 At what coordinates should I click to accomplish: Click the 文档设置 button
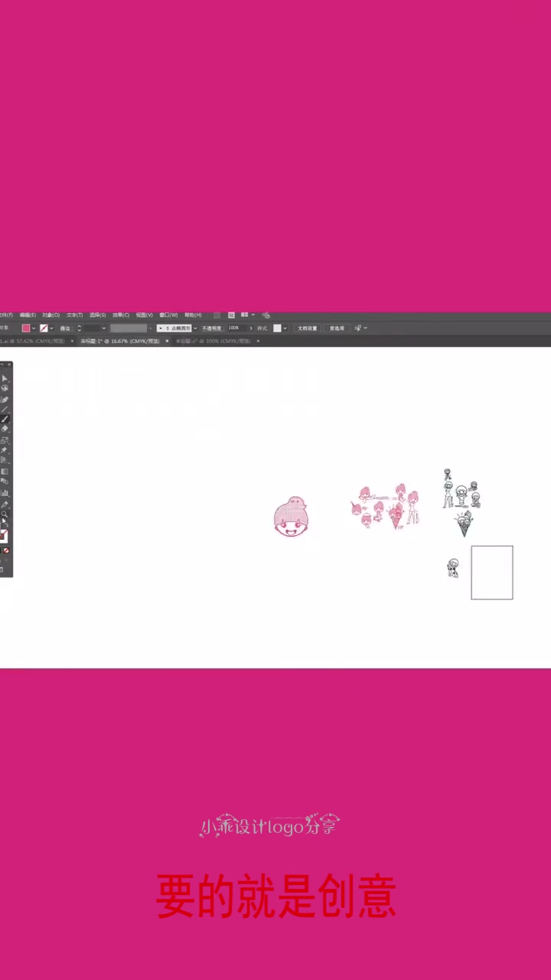(x=307, y=328)
